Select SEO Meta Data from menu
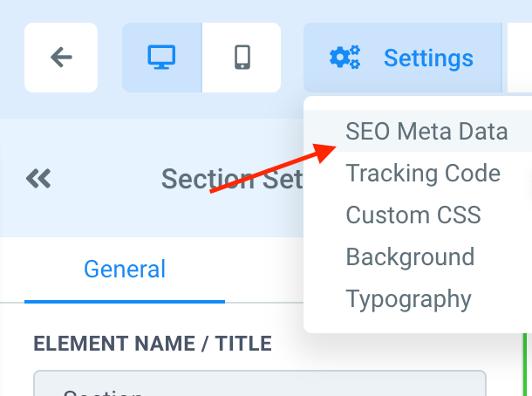Image resolution: width=532 pixels, height=396 pixels. [x=426, y=132]
